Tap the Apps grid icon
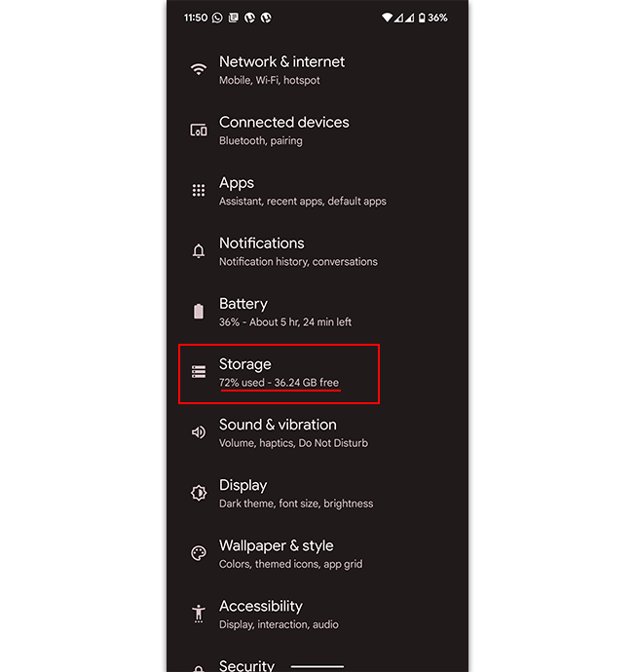635x672 pixels. (x=199, y=190)
